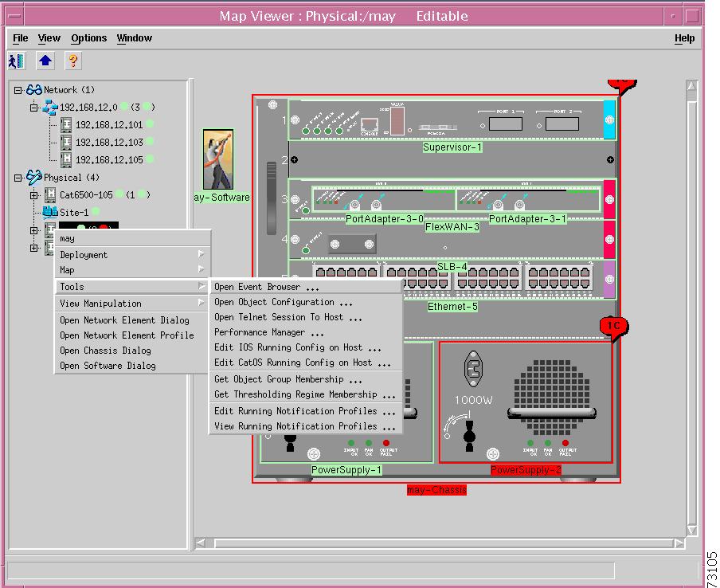The height and width of the screenshot is (588, 720).
Task: Click the PortAdapter-3-0 module graphic
Action: pos(383,199)
